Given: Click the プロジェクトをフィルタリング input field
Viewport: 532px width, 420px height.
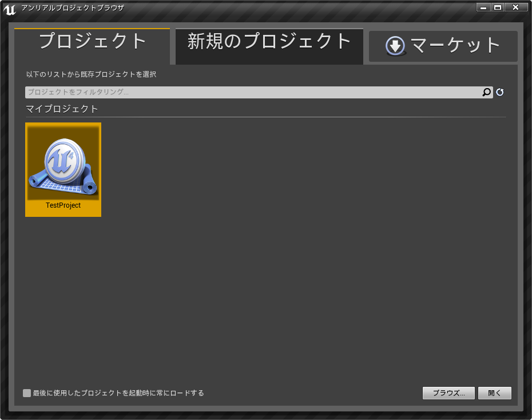Looking at the screenshot, I should click(x=229, y=92).
